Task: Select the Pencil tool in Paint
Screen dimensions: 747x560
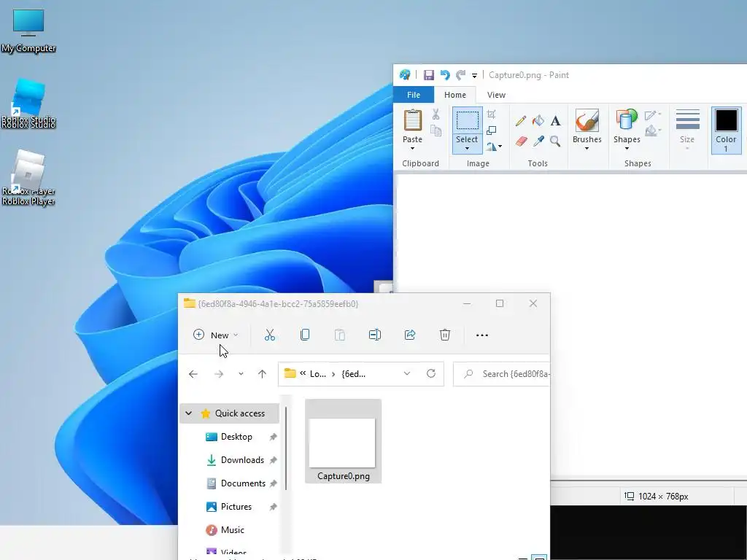Action: pyautogui.click(x=521, y=120)
